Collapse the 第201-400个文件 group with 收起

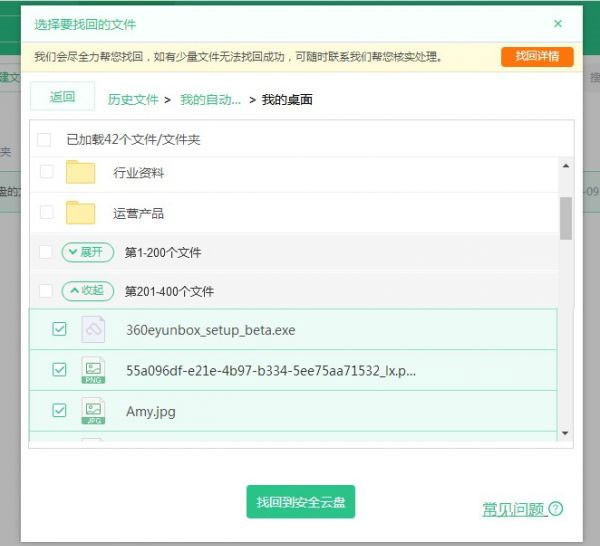(x=87, y=291)
